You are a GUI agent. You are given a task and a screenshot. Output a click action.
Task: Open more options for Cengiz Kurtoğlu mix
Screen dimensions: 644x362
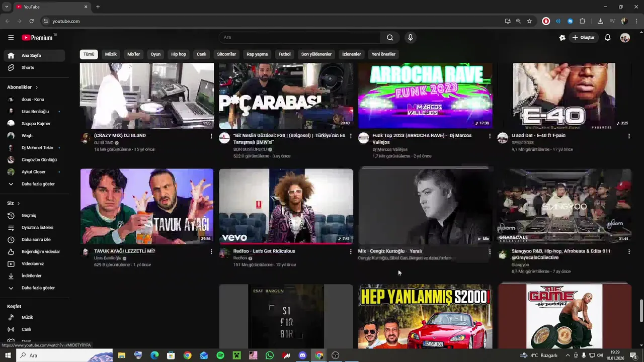(x=490, y=251)
